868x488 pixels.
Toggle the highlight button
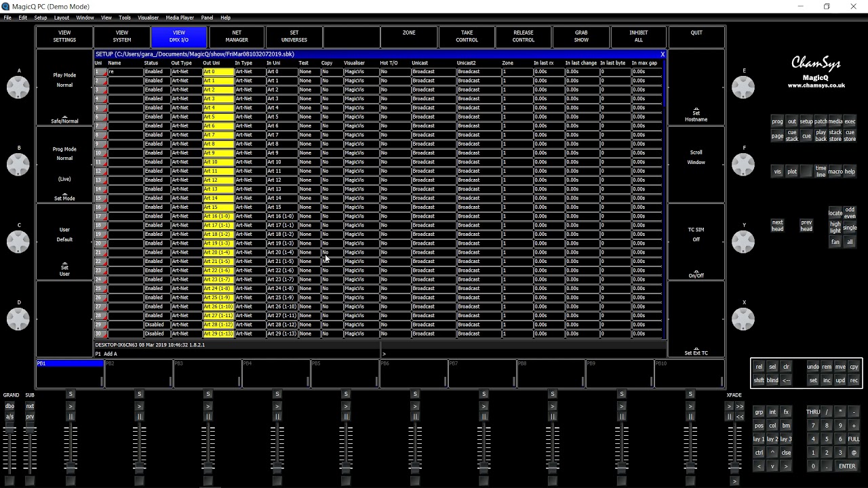[835, 228]
